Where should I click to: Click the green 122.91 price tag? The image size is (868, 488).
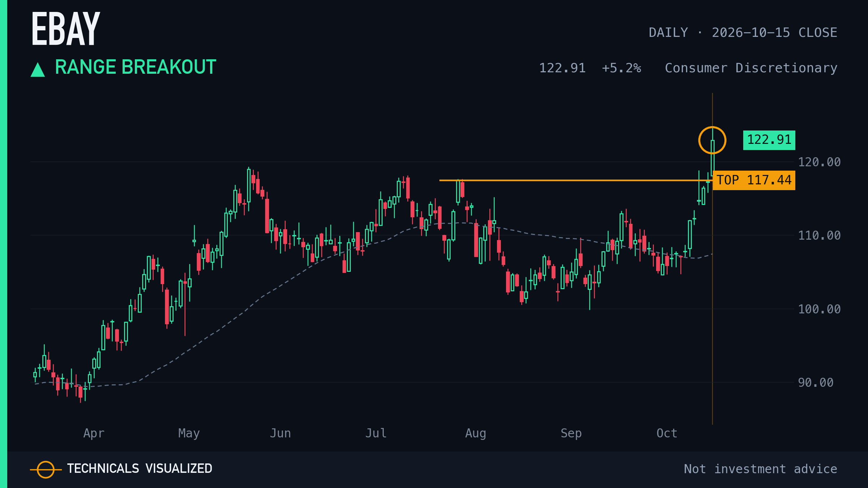(x=769, y=140)
